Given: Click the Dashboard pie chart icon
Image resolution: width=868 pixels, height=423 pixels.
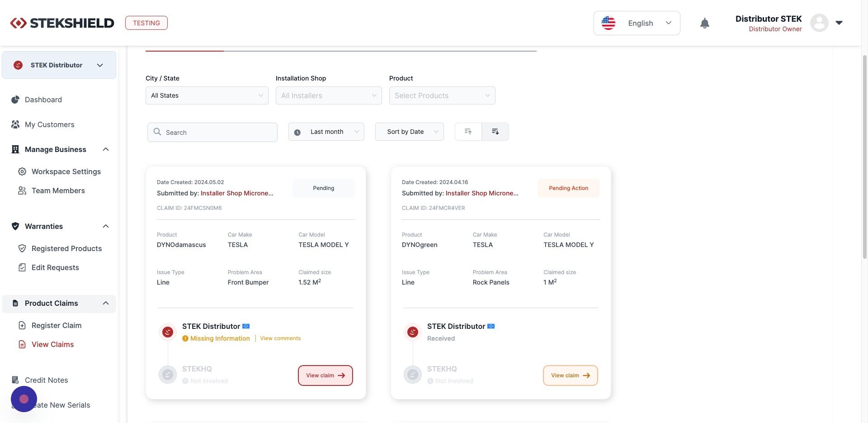Looking at the screenshot, I should 15,100.
